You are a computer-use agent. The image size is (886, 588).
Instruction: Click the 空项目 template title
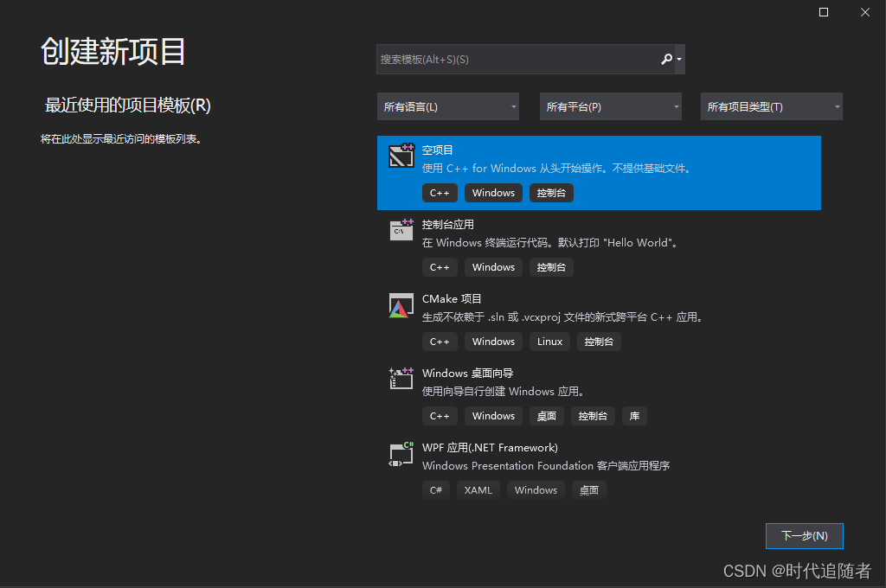(x=437, y=150)
